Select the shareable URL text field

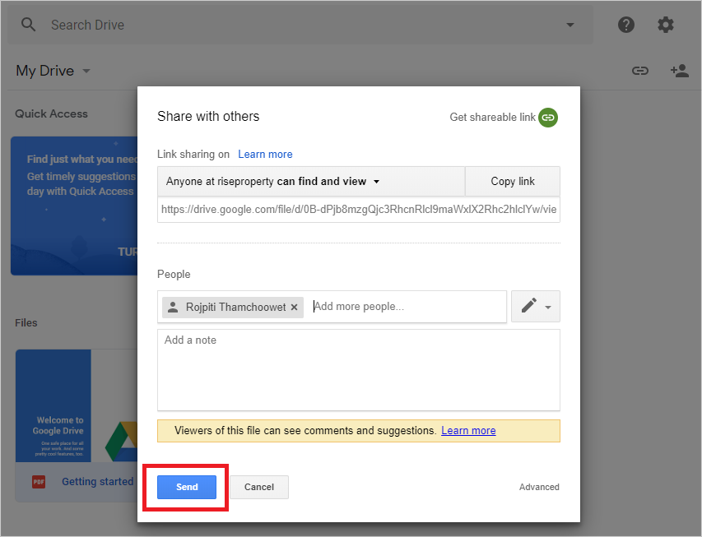click(x=358, y=210)
